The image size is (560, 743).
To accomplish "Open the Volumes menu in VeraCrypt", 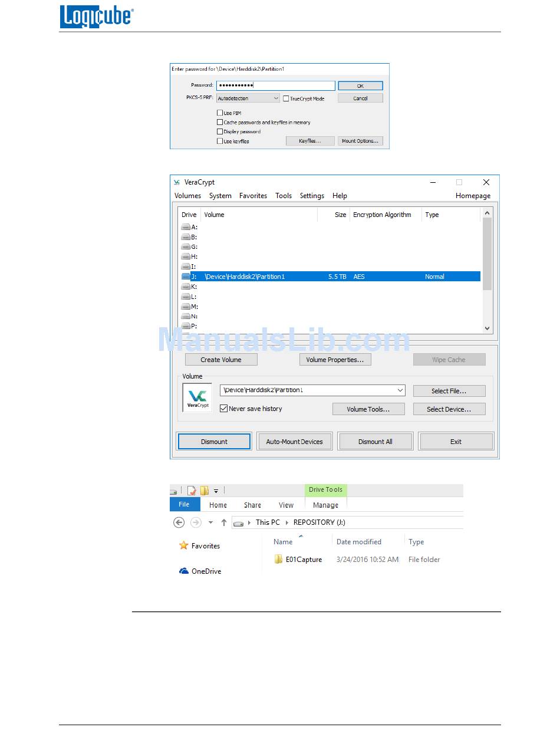I will tap(188, 196).
